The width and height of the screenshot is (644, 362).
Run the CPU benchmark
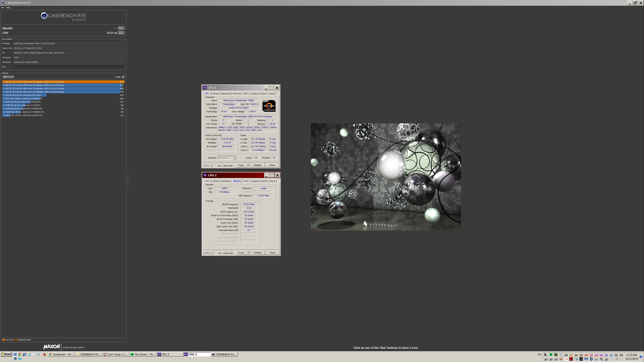pos(121,33)
